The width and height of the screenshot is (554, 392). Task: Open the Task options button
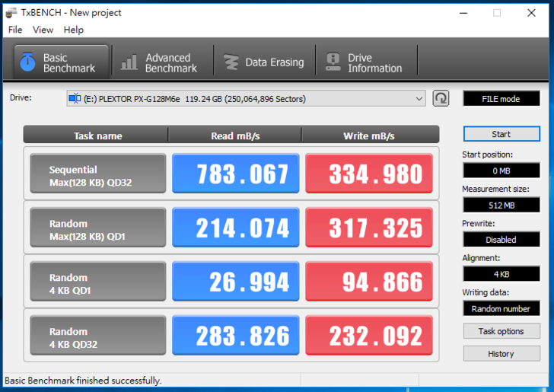tap(501, 331)
